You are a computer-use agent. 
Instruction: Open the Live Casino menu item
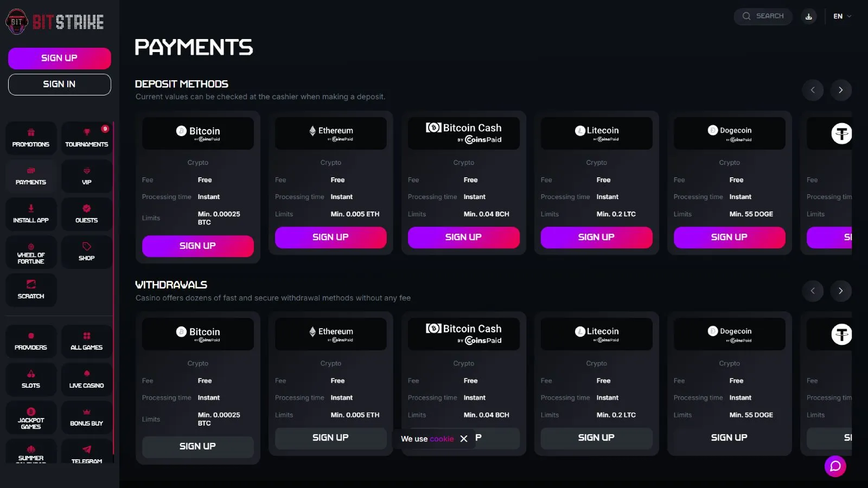[87, 380]
